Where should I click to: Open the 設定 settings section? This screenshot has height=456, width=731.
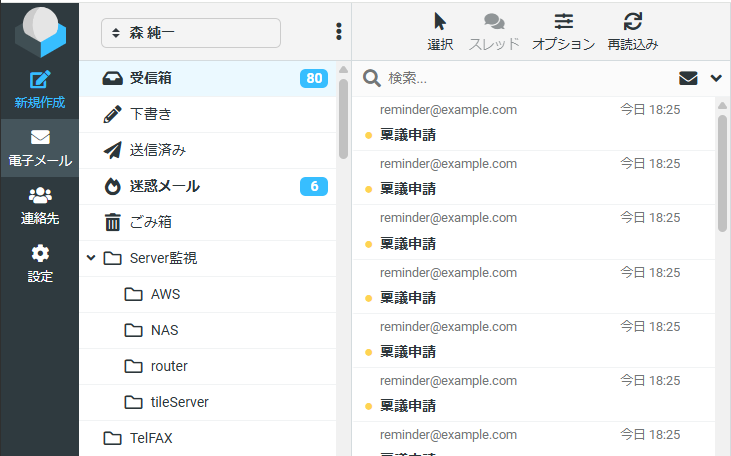tap(40, 264)
